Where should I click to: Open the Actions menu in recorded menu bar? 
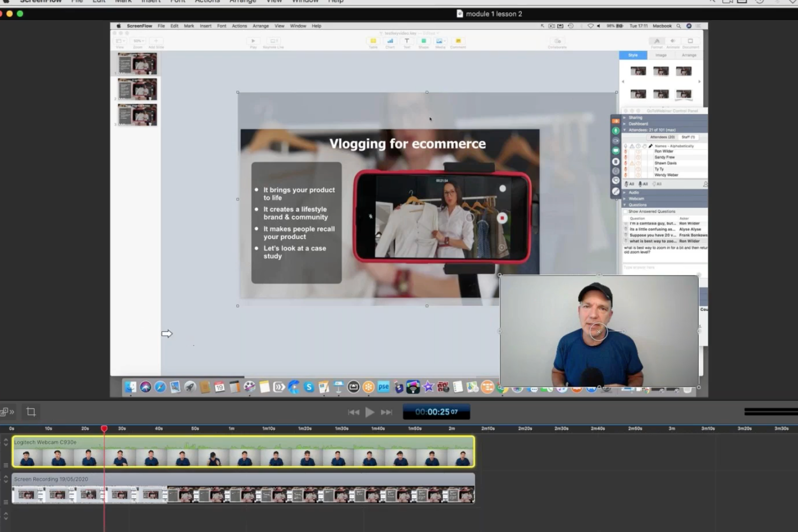(x=239, y=26)
